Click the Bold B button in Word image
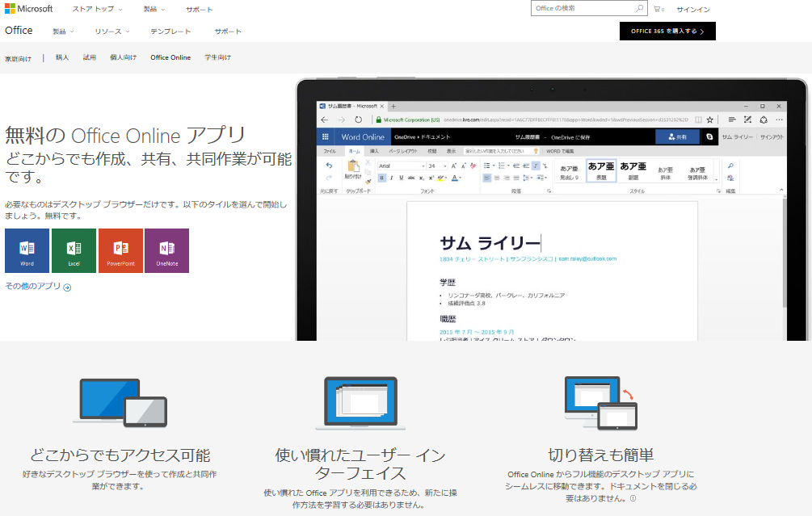 coord(381,178)
